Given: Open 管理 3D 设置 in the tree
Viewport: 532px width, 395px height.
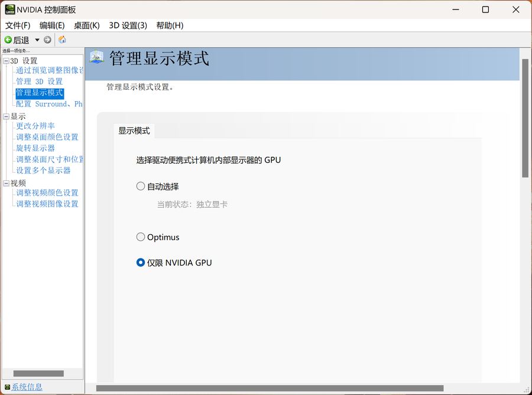Looking at the screenshot, I should point(40,82).
